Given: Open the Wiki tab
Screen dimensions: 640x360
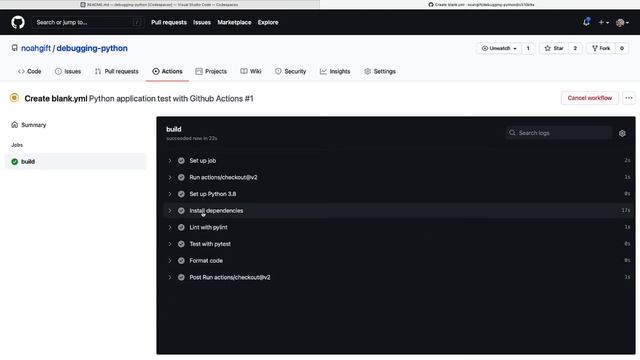Looking at the screenshot, I should (x=251, y=71).
